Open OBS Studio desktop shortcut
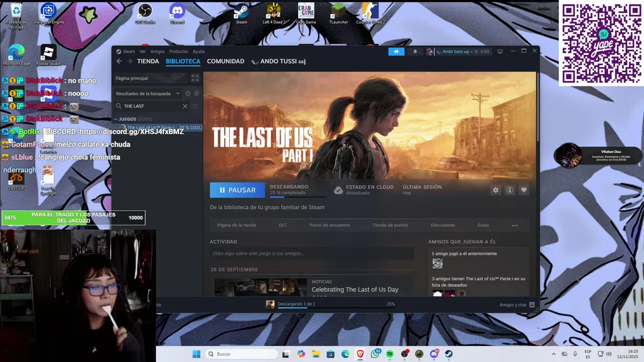This screenshot has width=644, height=362. pyautogui.click(x=145, y=14)
